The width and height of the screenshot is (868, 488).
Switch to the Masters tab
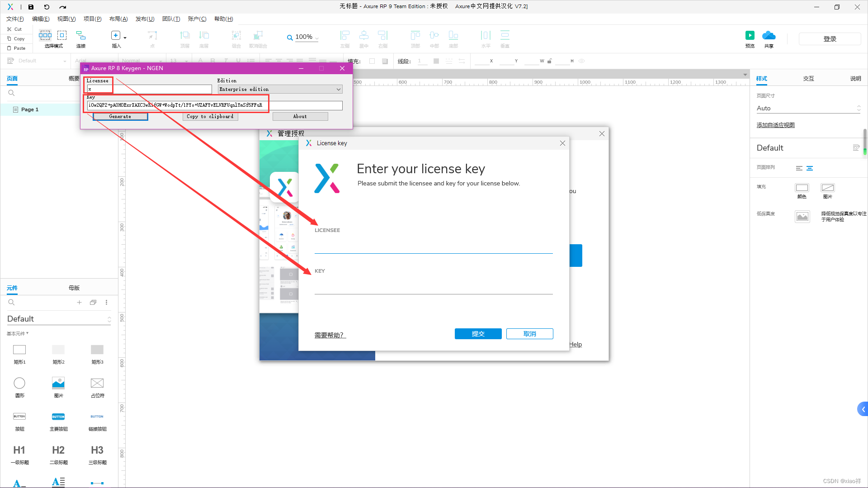click(x=74, y=288)
